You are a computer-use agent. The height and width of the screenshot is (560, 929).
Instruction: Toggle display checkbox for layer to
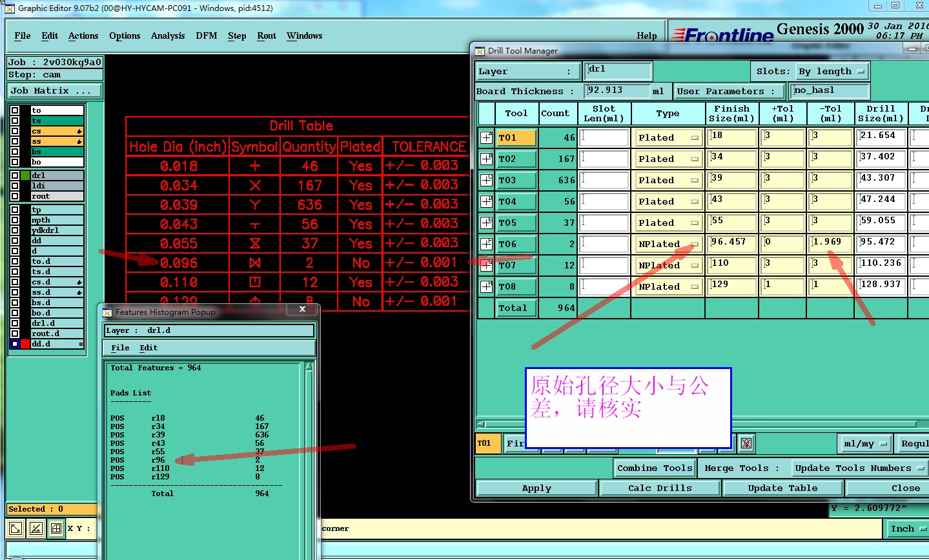click(x=15, y=110)
